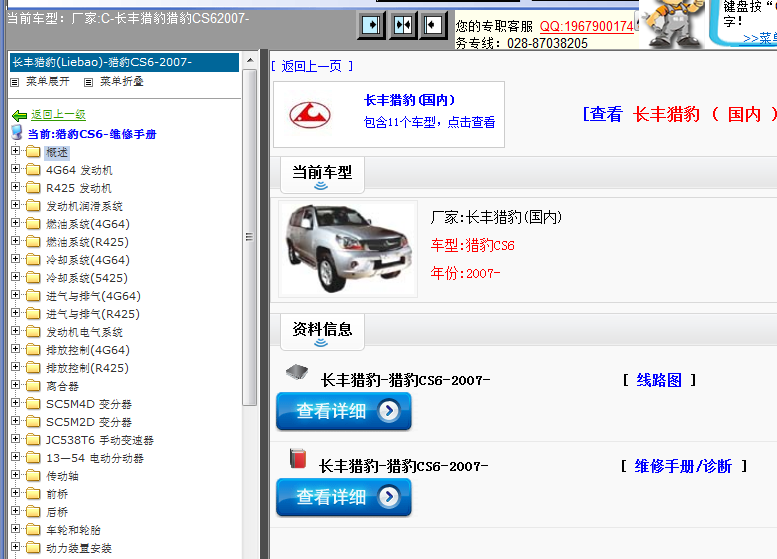
Task: Expand the 概述 tree node
Action: (15, 151)
